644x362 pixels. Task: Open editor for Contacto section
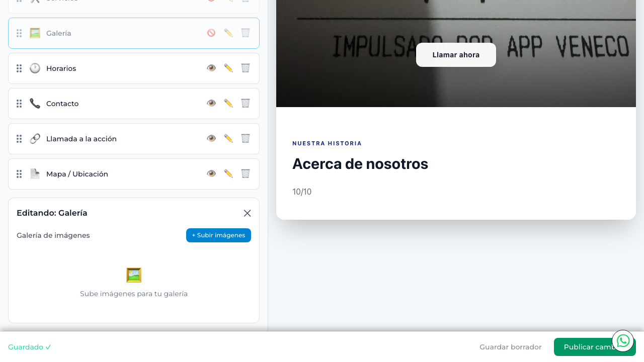tap(228, 103)
